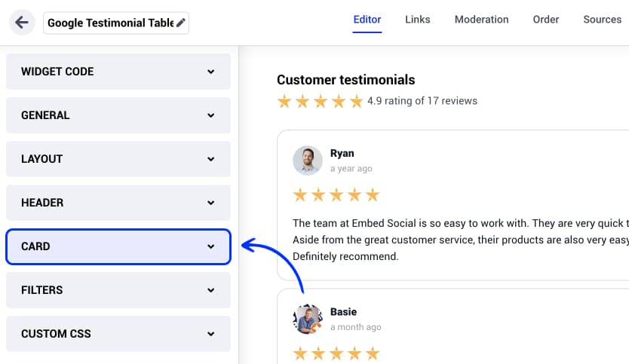Click the Google Testimonial Table name field
Image resolution: width=629 pixels, height=364 pixels.
click(x=116, y=23)
